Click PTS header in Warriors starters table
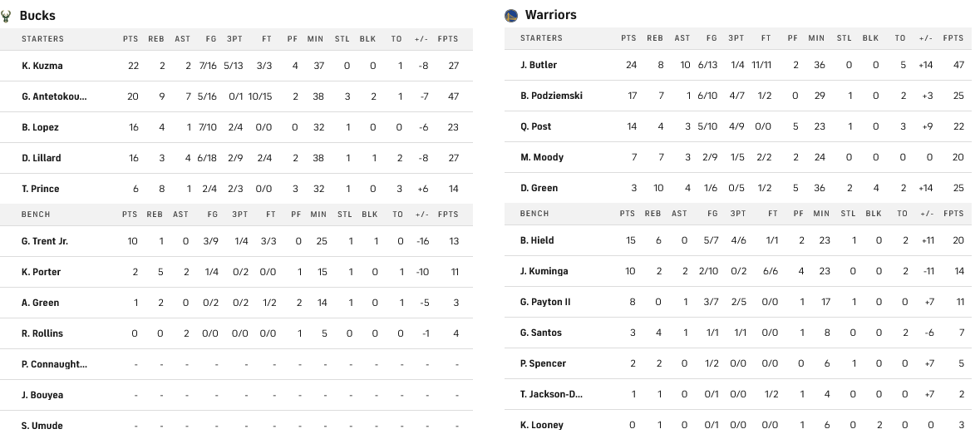 tap(628, 38)
